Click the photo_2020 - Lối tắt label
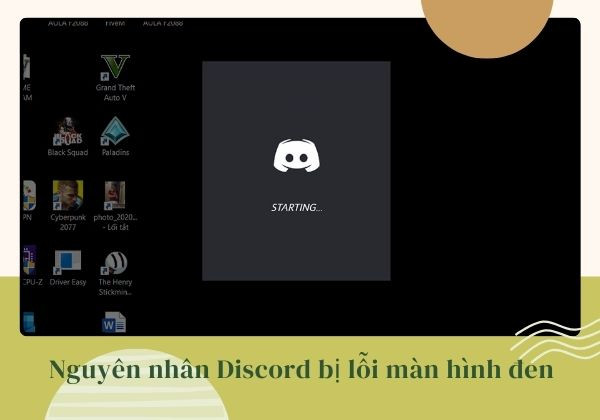The image size is (600, 420). (115, 222)
